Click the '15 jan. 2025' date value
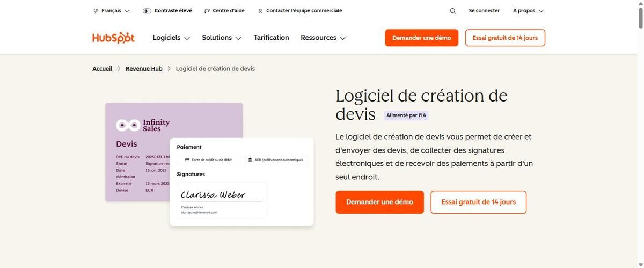 [156, 170]
